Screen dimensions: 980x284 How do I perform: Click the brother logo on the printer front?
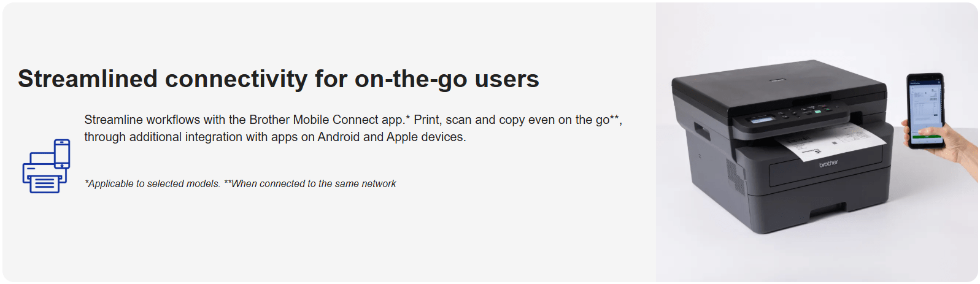828,163
